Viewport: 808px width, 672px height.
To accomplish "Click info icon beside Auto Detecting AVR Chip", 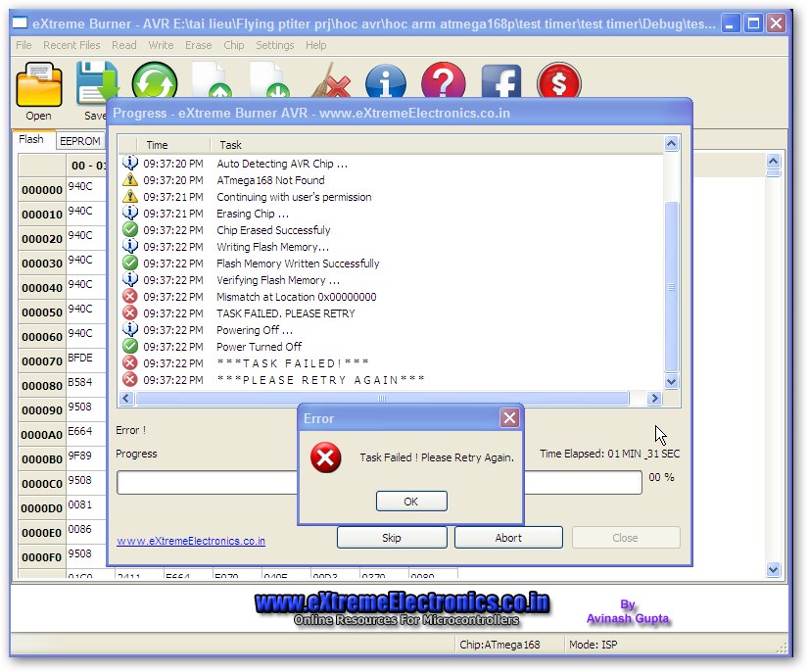I will [130, 163].
